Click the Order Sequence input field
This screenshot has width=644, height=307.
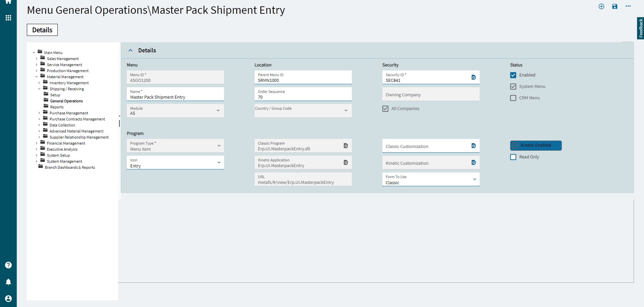click(x=303, y=94)
